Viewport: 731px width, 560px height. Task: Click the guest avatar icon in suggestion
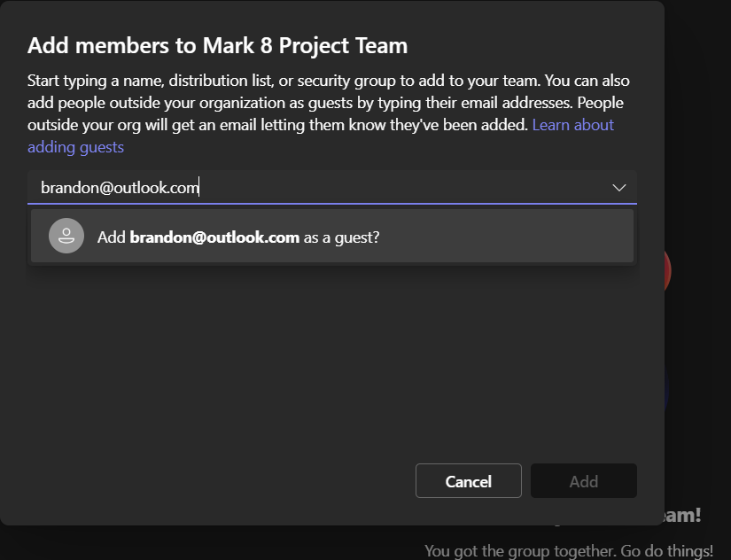point(66,237)
